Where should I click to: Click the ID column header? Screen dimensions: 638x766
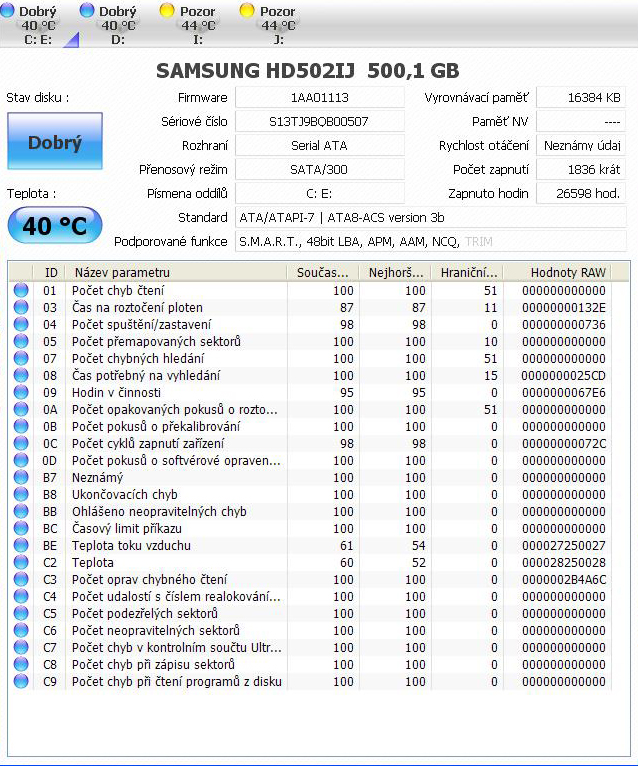[49, 273]
